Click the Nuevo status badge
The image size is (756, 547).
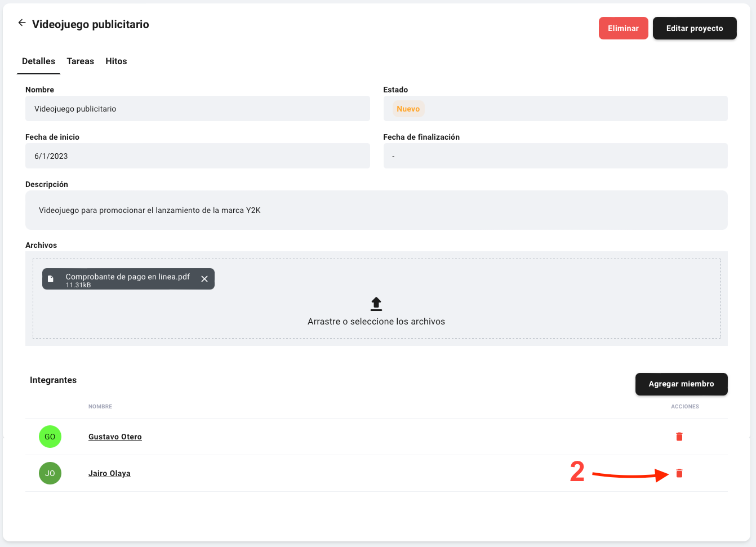click(x=408, y=109)
